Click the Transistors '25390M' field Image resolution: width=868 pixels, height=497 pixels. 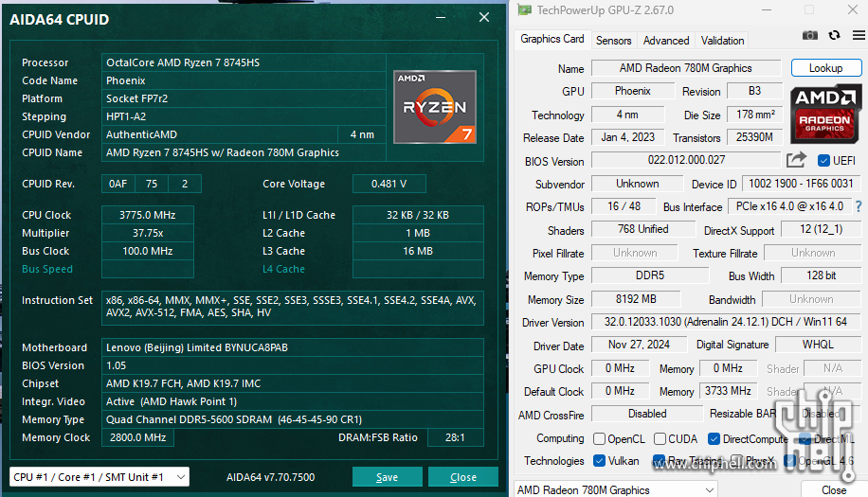[x=754, y=137]
